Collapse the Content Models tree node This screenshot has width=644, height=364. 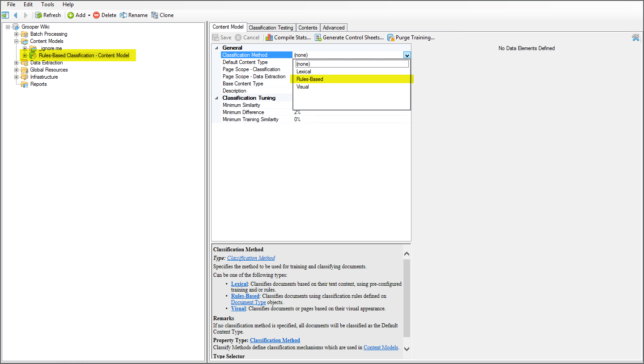pyautogui.click(x=17, y=41)
